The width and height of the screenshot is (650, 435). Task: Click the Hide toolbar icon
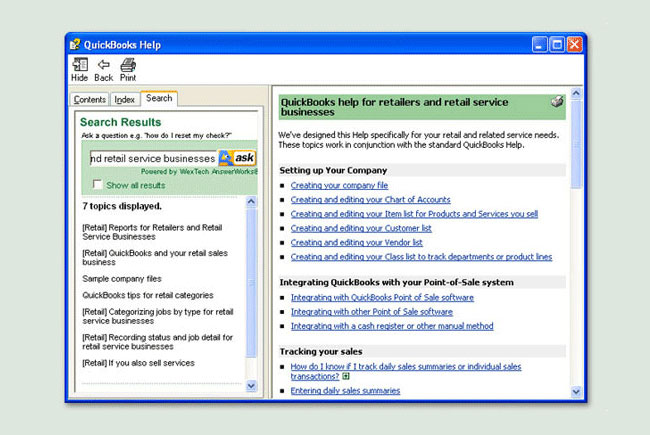click(80, 65)
